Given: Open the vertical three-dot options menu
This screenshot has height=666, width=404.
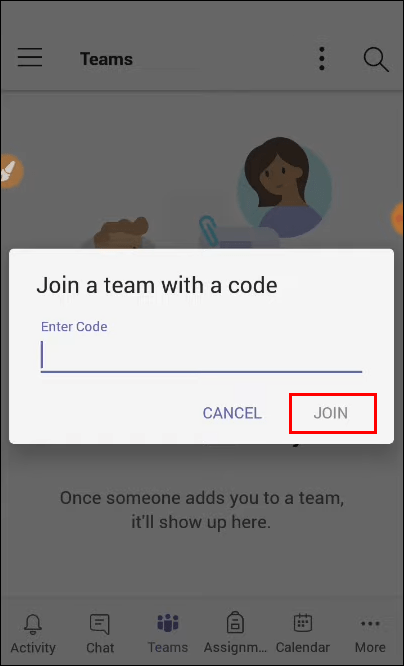Looking at the screenshot, I should coord(322,59).
